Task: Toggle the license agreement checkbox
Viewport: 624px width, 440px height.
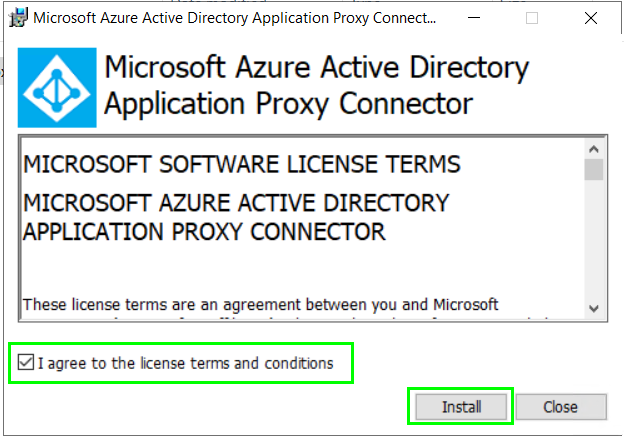Action: tap(26, 364)
